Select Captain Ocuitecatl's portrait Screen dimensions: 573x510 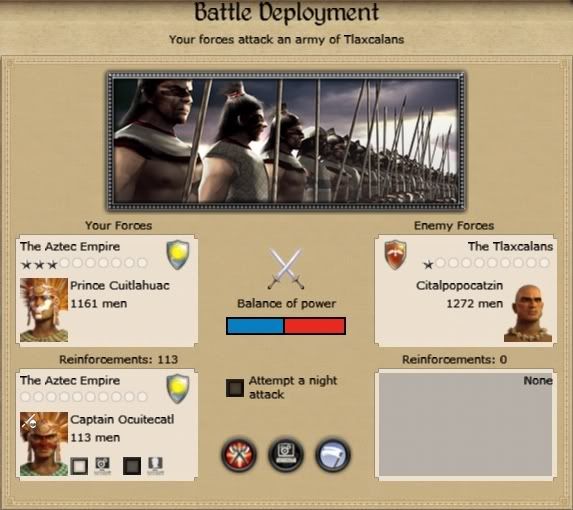pos(44,444)
